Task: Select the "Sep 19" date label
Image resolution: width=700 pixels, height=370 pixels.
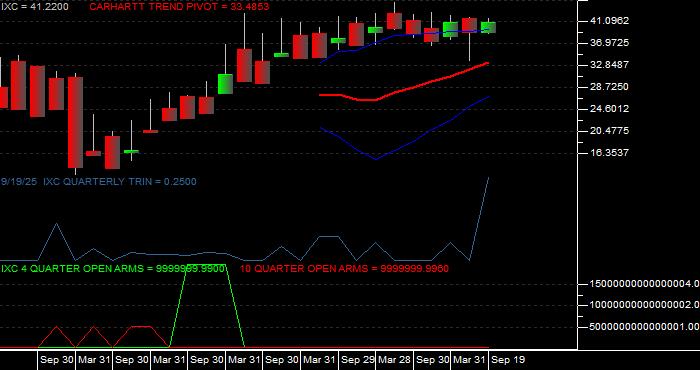Action: 508,360
